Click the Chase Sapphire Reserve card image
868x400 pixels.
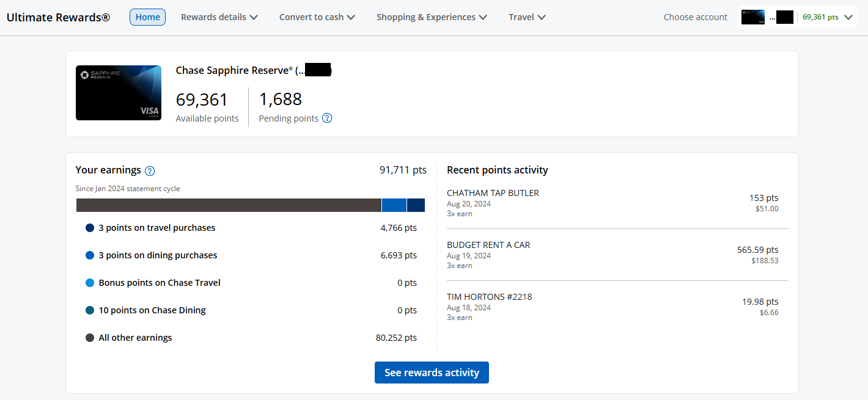pos(119,93)
